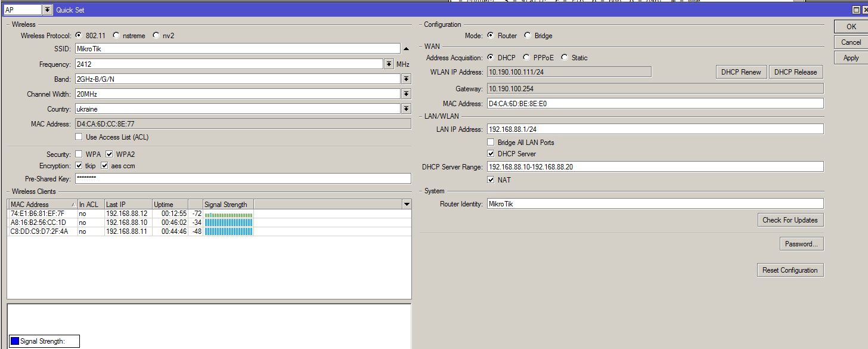
Task: Click the SSID input field
Action: pos(237,49)
